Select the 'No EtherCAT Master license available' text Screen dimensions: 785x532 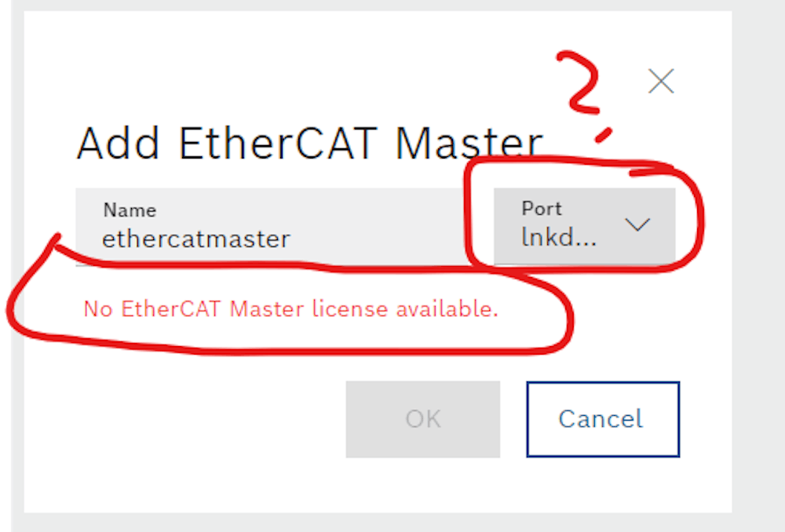click(x=290, y=309)
